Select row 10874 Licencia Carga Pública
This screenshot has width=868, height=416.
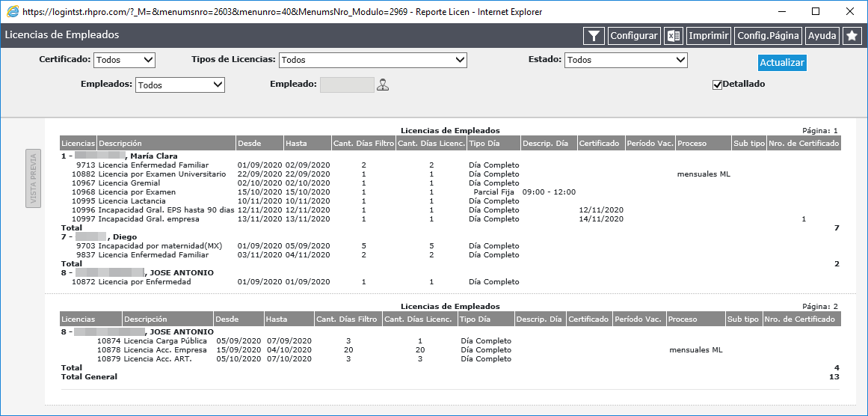(x=450, y=340)
